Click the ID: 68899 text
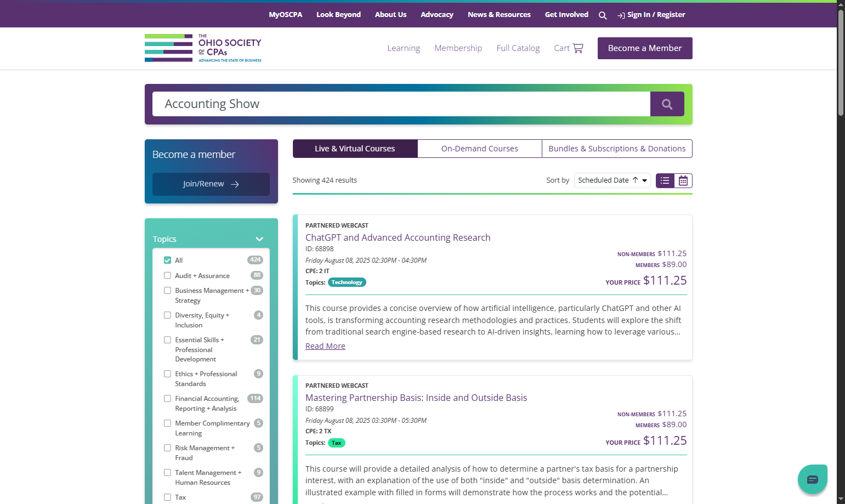Screen dimensions: 845x504 coord(320,409)
